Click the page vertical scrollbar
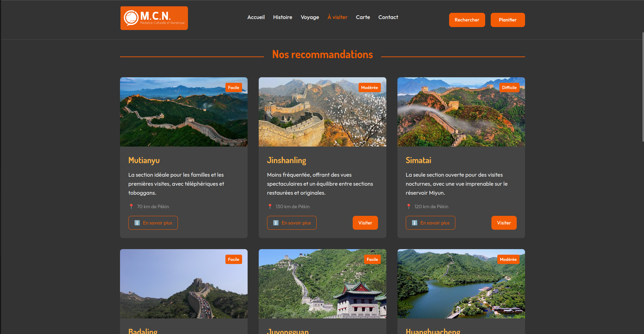This screenshot has height=334, width=644. click(x=643, y=87)
